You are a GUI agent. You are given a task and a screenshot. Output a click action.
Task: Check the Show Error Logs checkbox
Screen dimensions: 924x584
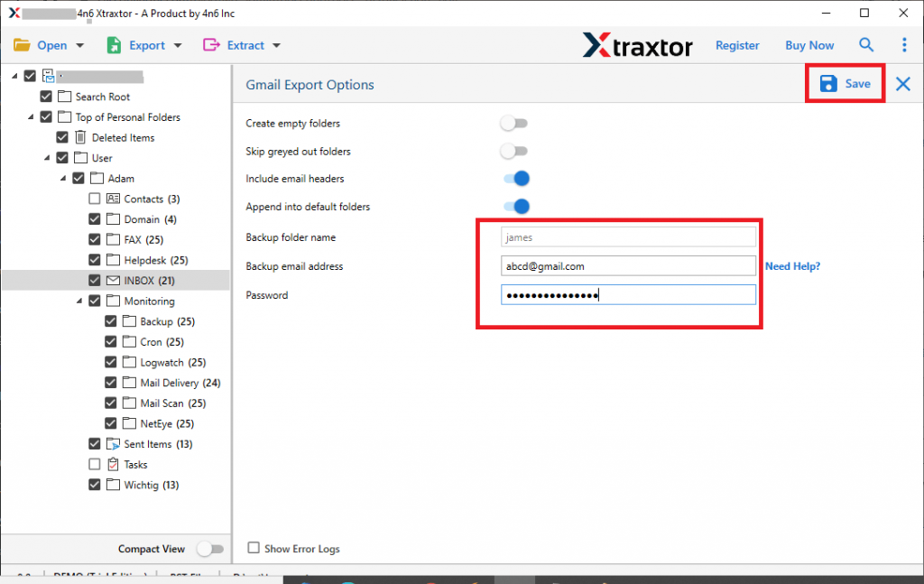click(254, 548)
